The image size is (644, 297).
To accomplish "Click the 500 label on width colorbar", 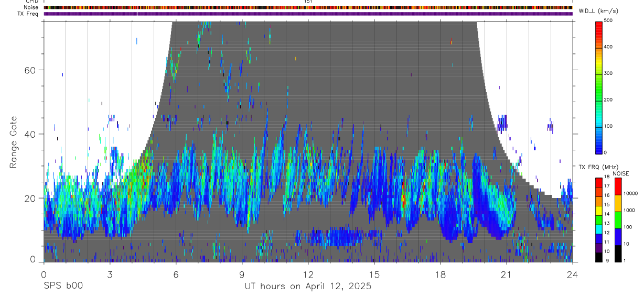I will click(x=608, y=20).
